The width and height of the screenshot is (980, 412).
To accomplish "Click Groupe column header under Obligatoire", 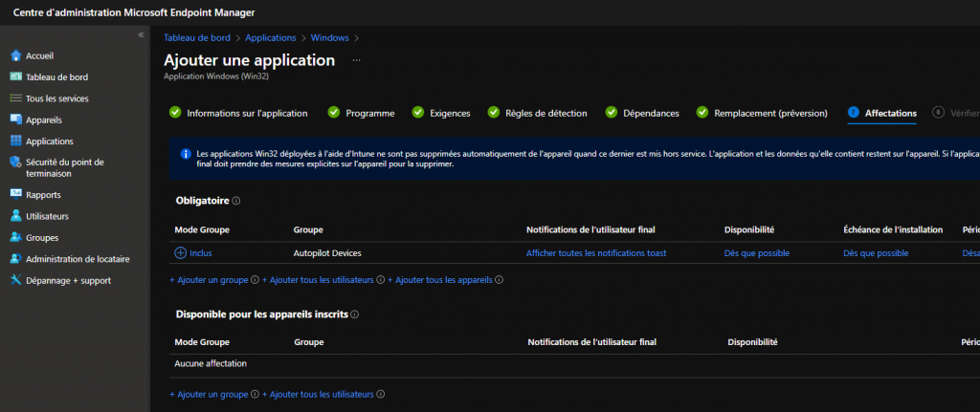I will 308,229.
